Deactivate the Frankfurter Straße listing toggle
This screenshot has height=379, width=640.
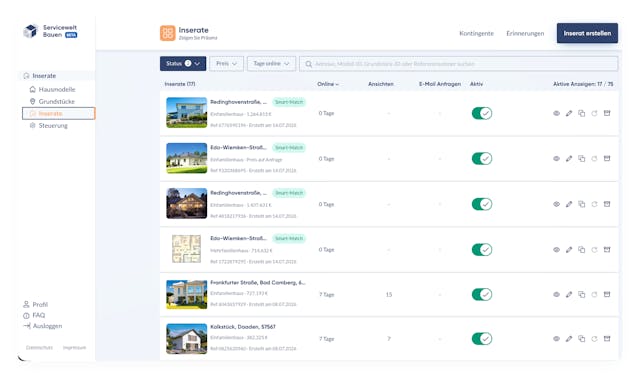pos(482,294)
